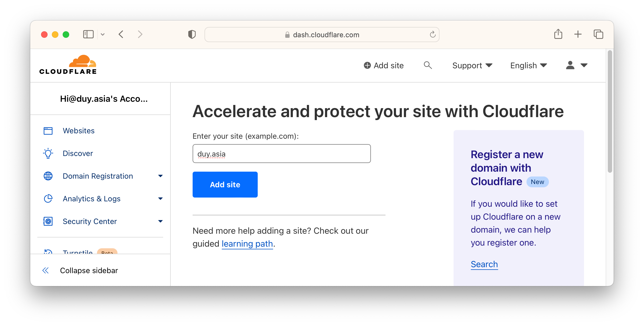Screen dimensions: 644x326
Task: Select Discover from the sidebar menu
Action: click(78, 153)
